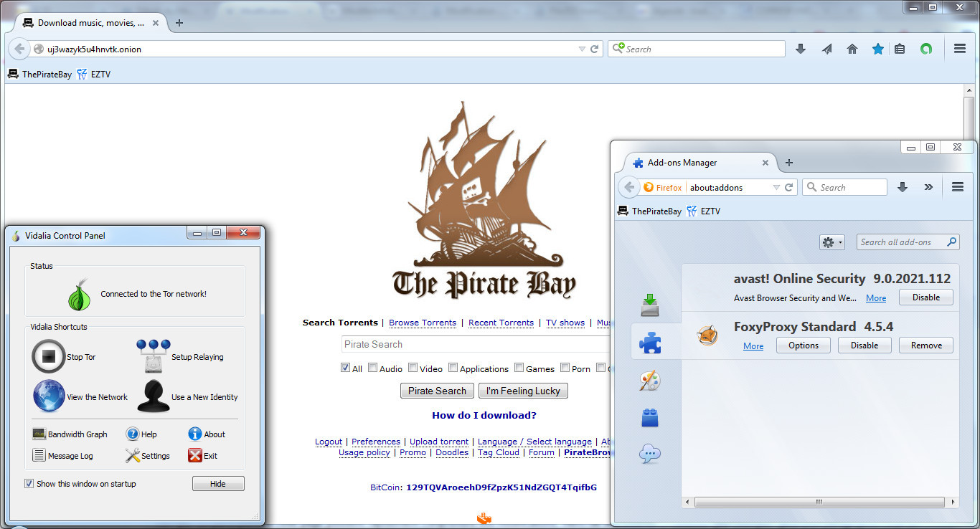The image size is (980, 529).
Task: Click the green circular toolbar icon
Action: click(x=926, y=49)
